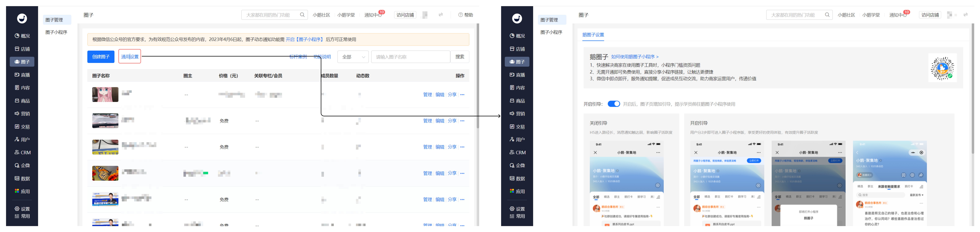Select 圈子 in the circle list window sidebar
Image resolution: width=980 pixels, height=232 pixels.
pos(22,62)
